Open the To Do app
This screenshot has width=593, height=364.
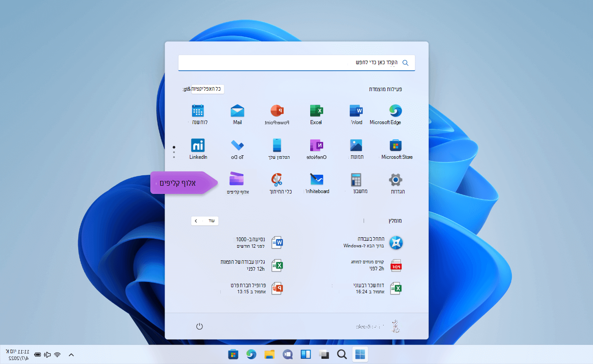[237, 145]
